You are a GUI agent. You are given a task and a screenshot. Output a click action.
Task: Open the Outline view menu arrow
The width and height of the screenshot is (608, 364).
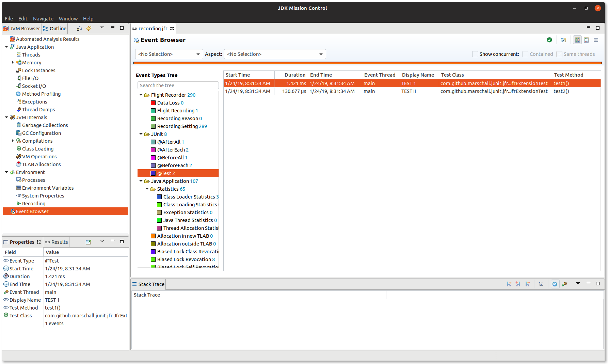102,28
